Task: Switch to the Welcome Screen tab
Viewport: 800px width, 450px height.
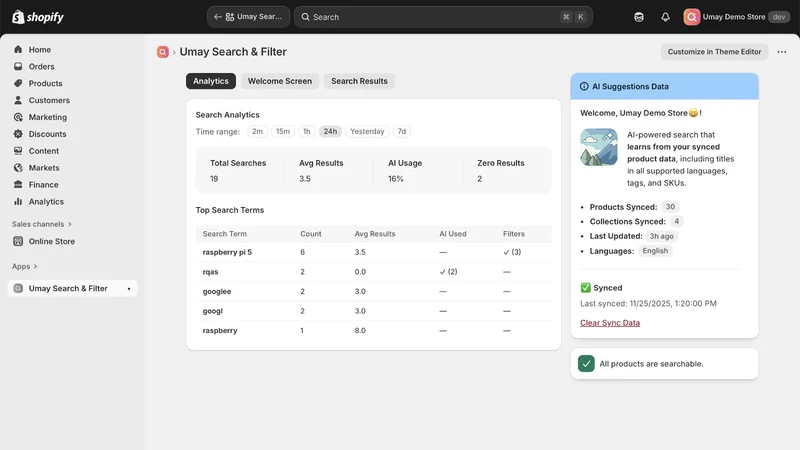Action: tap(280, 81)
